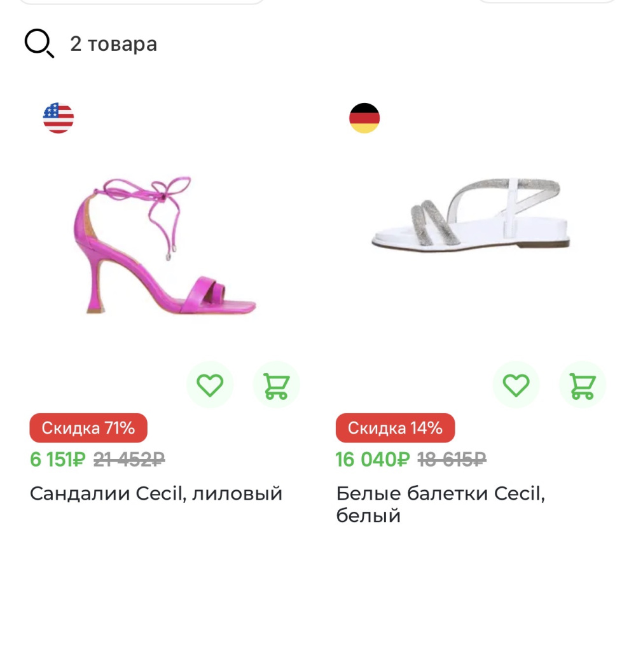Add lilac Cecil sandals to cart
This screenshot has width=636, height=672.
(276, 385)
